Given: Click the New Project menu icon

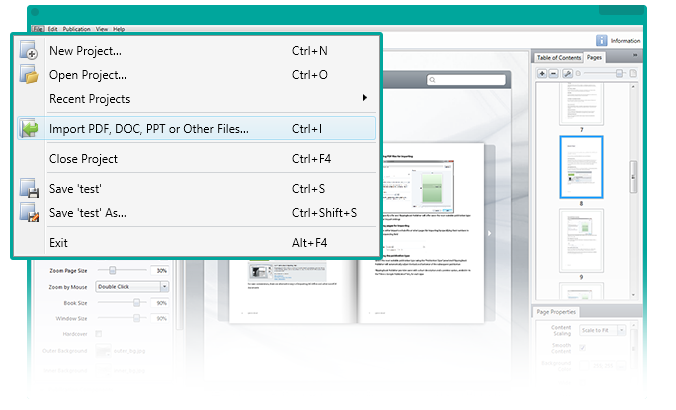Looking at the screenshot, I should click(29, 50).
